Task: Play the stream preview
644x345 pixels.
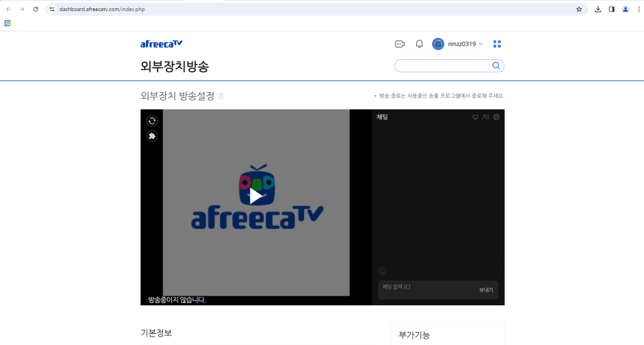Action: click(x=255, y=197)
